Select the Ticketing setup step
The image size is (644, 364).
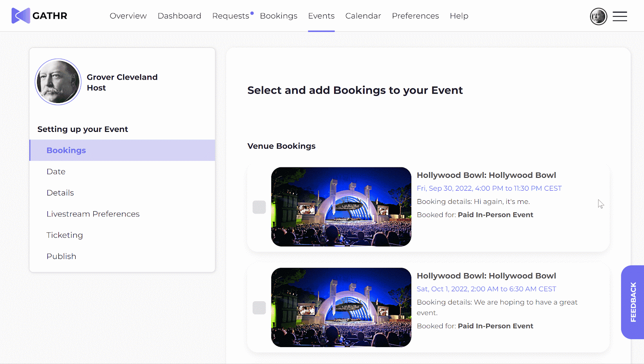(65, 235)
